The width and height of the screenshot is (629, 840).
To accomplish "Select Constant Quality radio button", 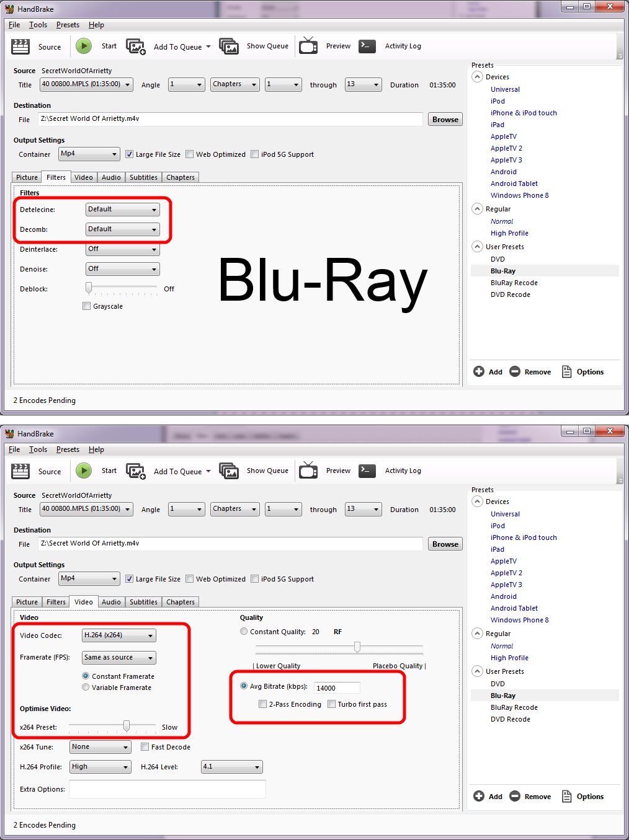I will pyautogui.click(x=244, y=632).
